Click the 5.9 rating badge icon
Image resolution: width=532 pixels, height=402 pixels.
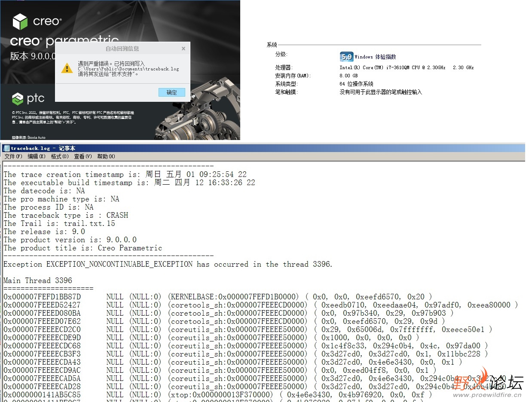(x=346, y=57)
